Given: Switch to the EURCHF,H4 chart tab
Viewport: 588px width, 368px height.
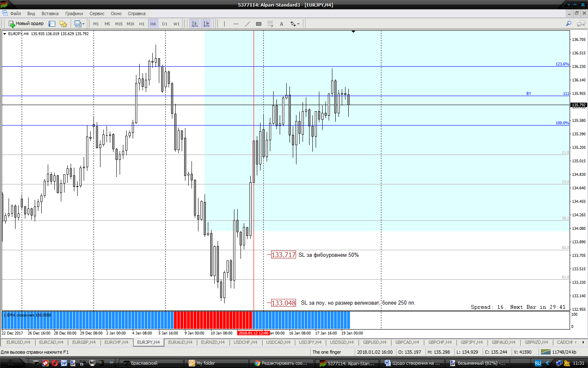Looking at the screenshot, I should [x=116, y=342].
